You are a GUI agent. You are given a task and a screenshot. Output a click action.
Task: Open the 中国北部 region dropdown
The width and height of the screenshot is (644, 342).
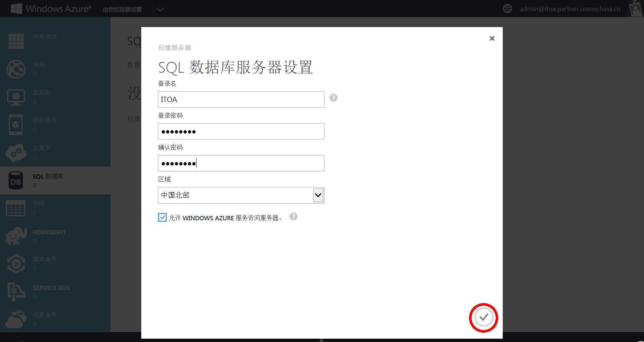point(241,195)
